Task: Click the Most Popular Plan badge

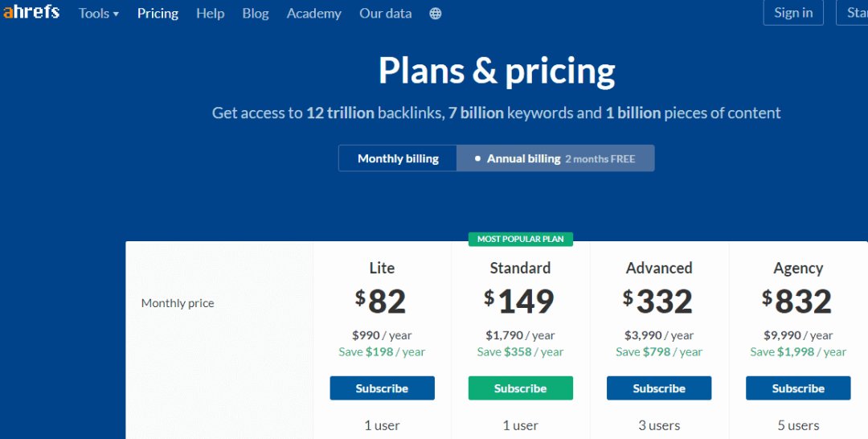Action: coord(520,239)
